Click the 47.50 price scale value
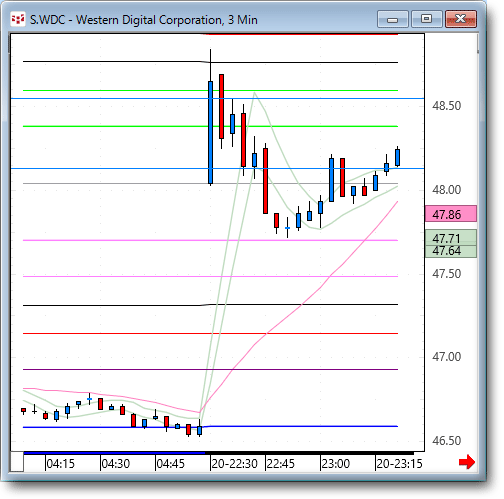 [x=447, y=274]
